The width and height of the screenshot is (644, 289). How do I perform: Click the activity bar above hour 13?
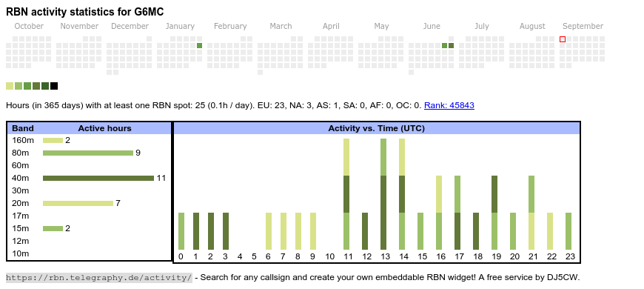click(383, 194)
